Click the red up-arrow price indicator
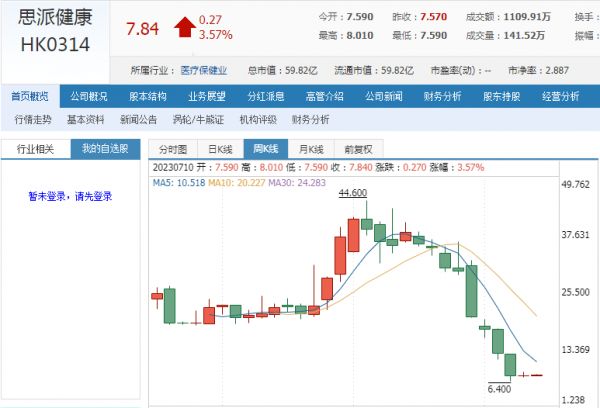Screen dimensions: 600x408 [183, 27]
